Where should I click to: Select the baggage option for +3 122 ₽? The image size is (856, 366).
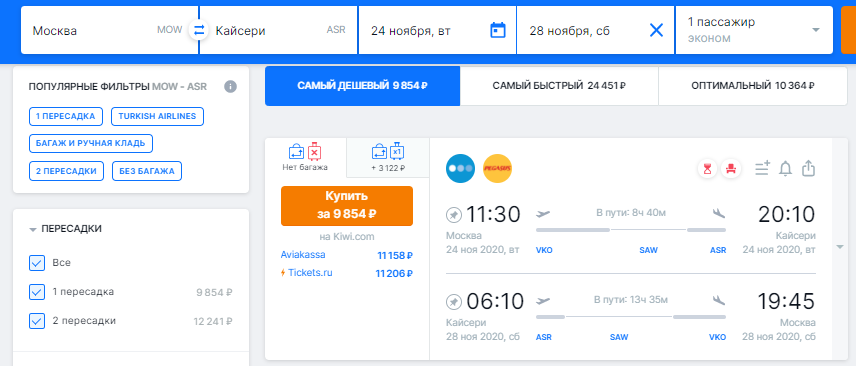pyautogui.click(x=388, y=157)
